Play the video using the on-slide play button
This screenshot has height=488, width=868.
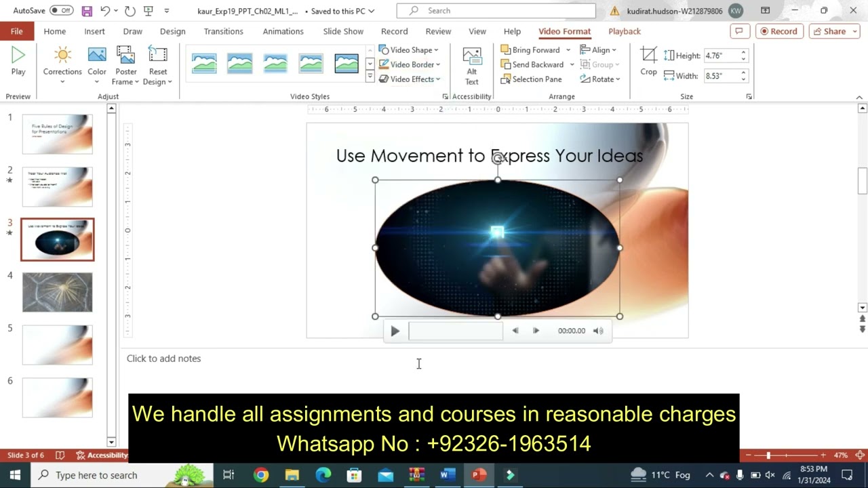point(395,331)
